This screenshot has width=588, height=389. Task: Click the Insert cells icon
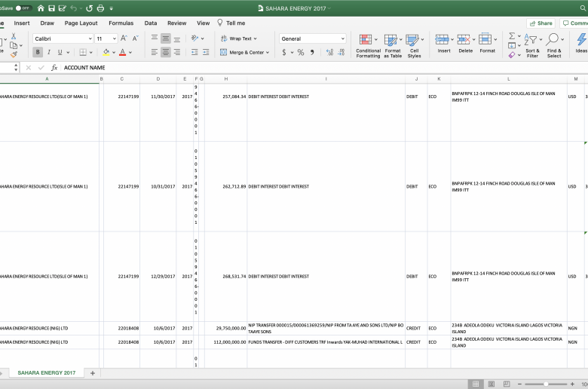442,39
